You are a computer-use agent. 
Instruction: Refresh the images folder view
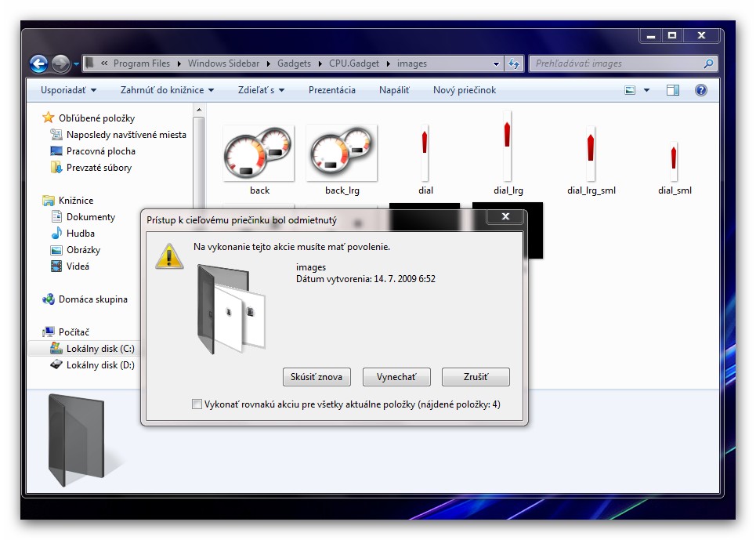pyautogui.click(x=514, y=63)
